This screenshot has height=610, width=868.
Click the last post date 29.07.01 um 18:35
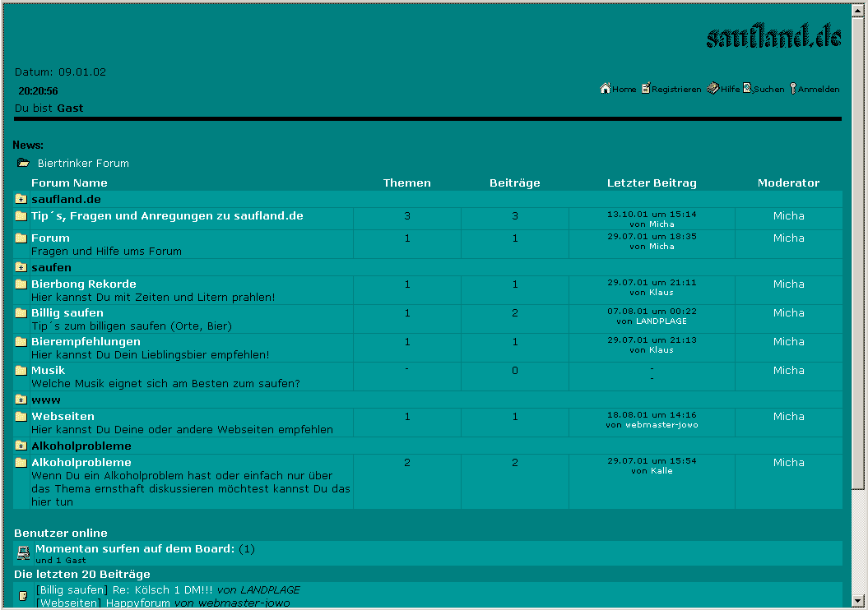tap(652, 236)
